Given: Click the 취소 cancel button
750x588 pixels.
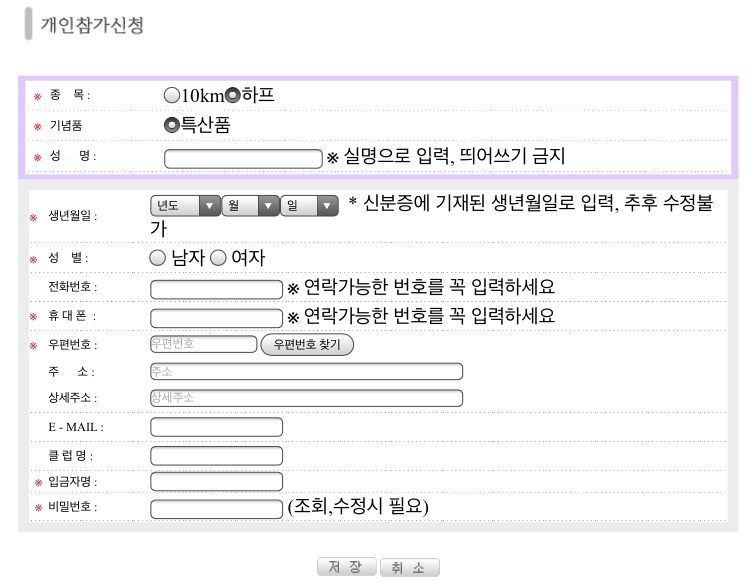Looking at the screenshot, I should [x=409, y=568].
